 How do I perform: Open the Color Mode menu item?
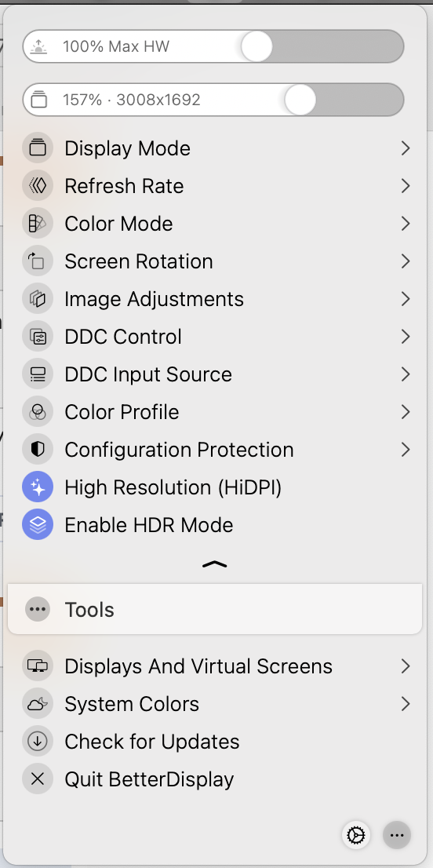click(216, 224)
